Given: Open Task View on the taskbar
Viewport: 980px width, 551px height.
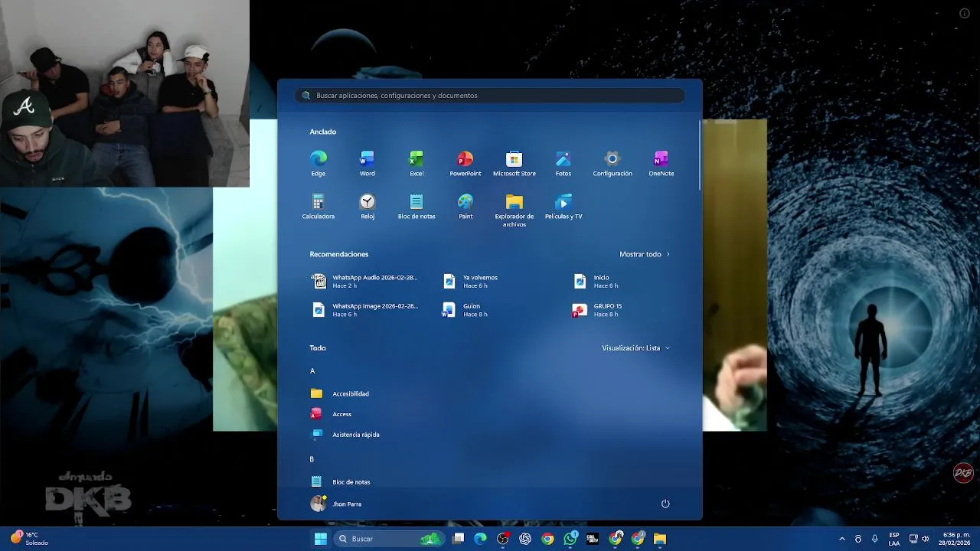Looking at the screenshot, I should [x=458, y=539].
